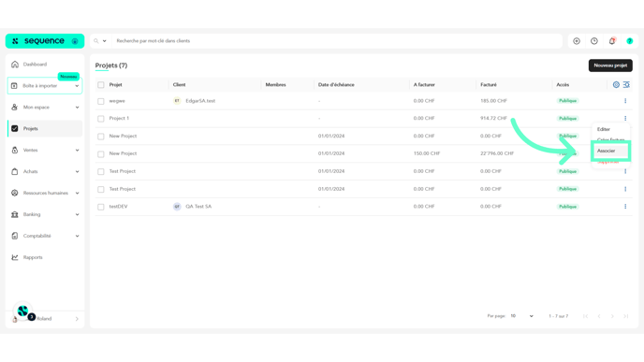Click the Ventes money bag icon
The width and height of the screenshot is (644, 362).
[x=15, y=151]
